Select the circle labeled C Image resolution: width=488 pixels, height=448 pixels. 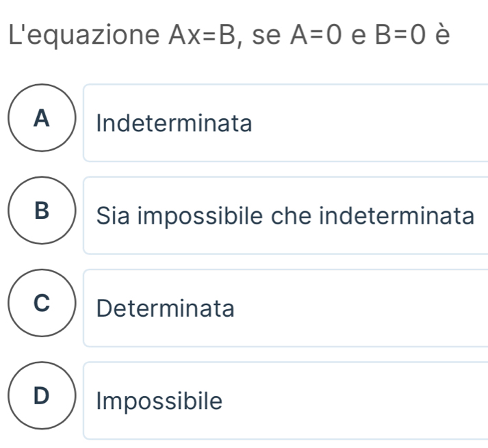coord(41,308)
